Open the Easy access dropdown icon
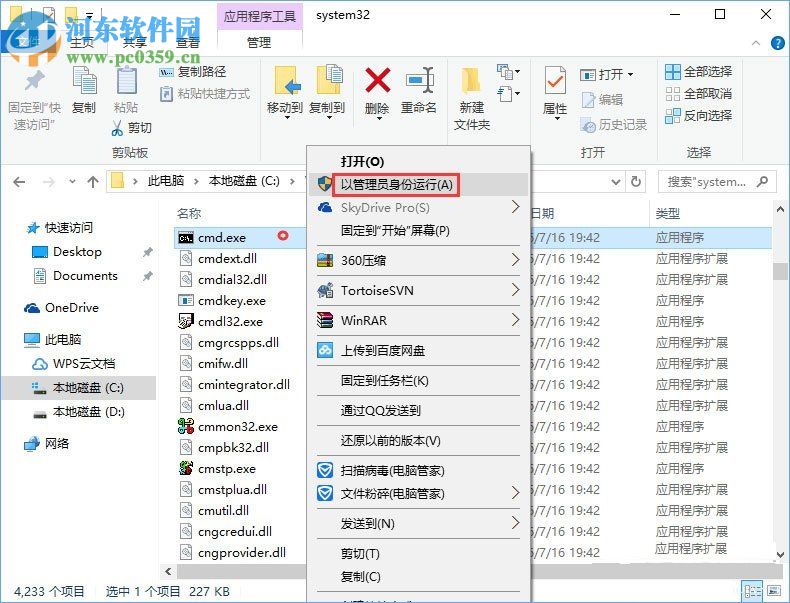This screenshot has height=603, width=790. click(x=508, y=94)
